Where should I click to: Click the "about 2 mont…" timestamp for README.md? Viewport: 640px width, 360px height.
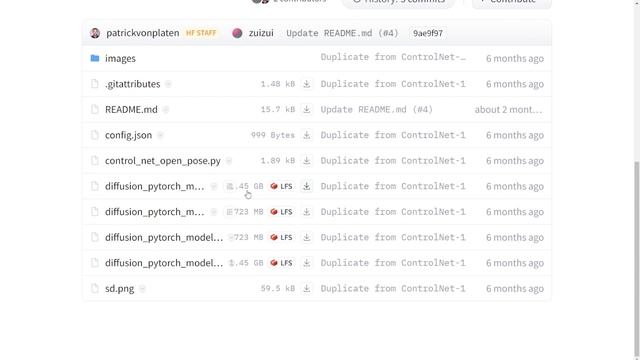tap(508, 109)
